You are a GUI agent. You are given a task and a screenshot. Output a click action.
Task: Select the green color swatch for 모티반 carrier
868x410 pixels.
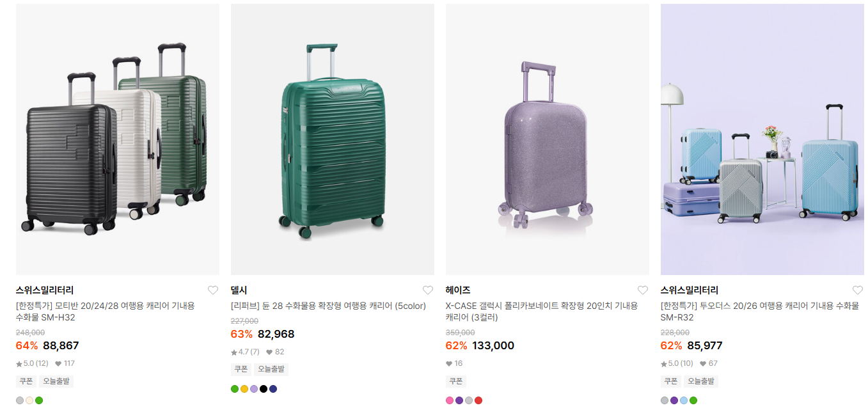[x=39, y=400]
